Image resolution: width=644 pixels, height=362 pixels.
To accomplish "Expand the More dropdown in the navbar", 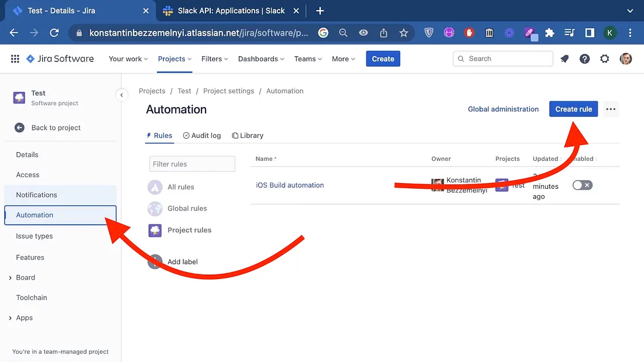I will pos(343,58).
